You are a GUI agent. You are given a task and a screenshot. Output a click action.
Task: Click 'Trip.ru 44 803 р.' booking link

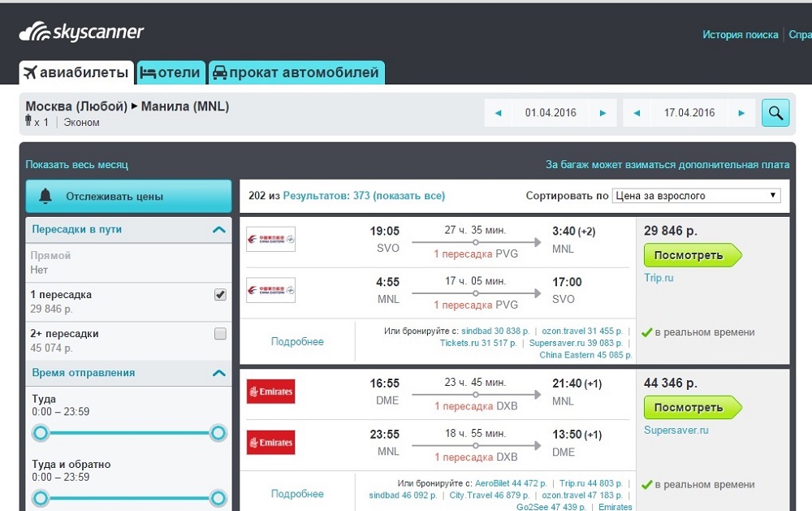pos(591,483)
